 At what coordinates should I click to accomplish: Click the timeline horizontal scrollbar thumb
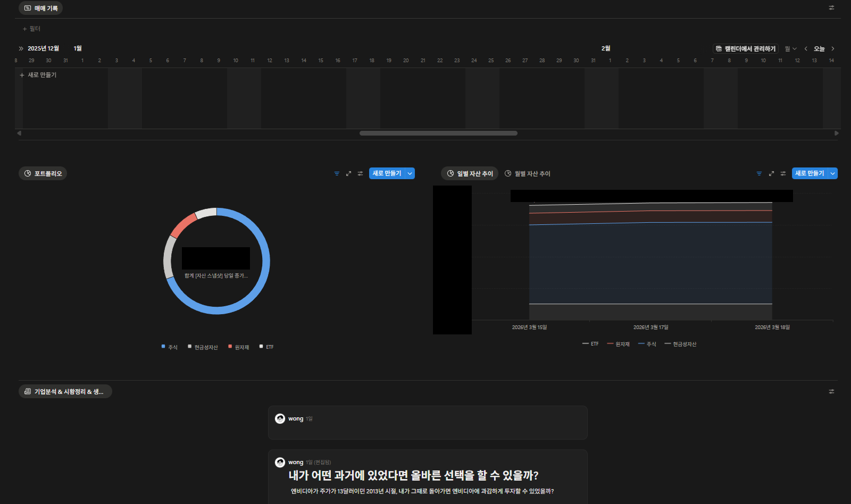438,133
